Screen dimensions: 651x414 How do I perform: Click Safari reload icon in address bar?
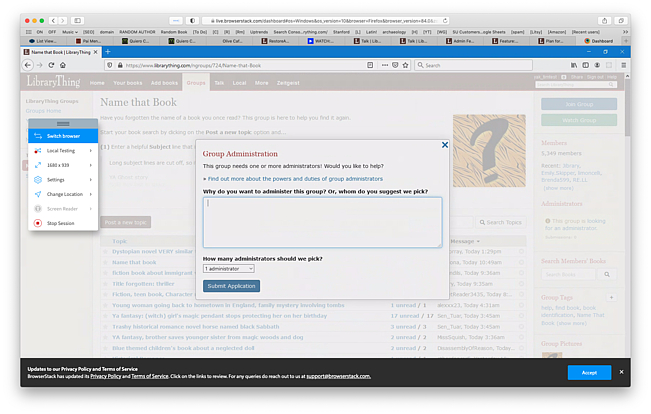(x=445, y=20)
